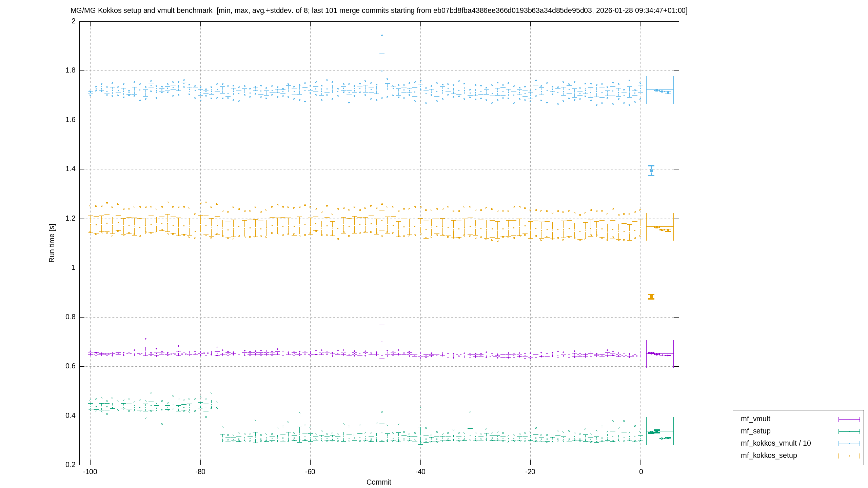Click the purple mf_vmult legend line sample
The width and height of the screenshot is (868, 488).
849,420
